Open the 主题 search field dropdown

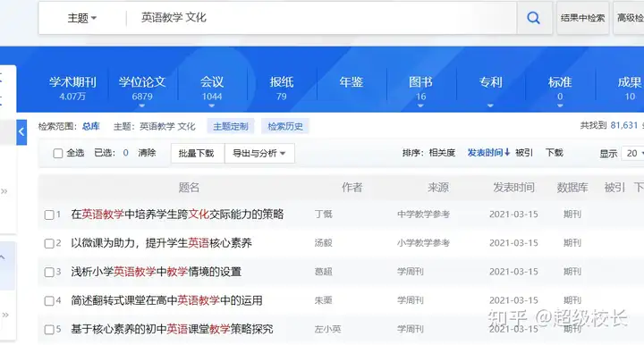click(81, 18)
